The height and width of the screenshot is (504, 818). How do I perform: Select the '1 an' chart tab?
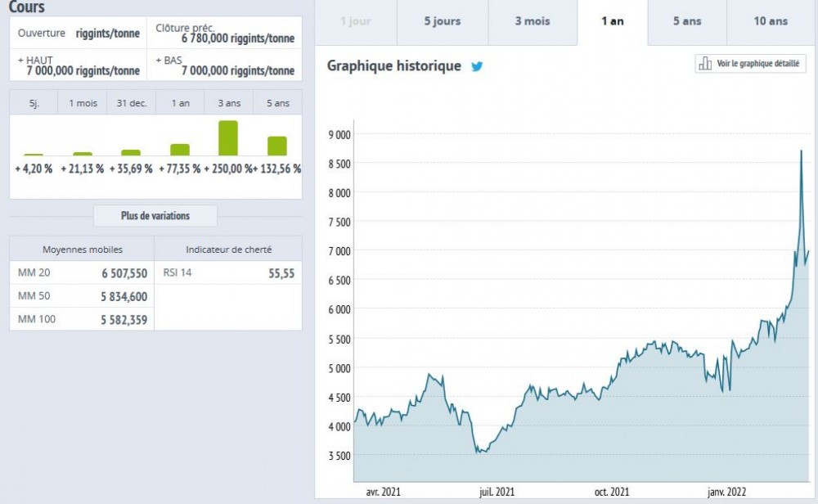pyautogui.click(x=613, y=21)
